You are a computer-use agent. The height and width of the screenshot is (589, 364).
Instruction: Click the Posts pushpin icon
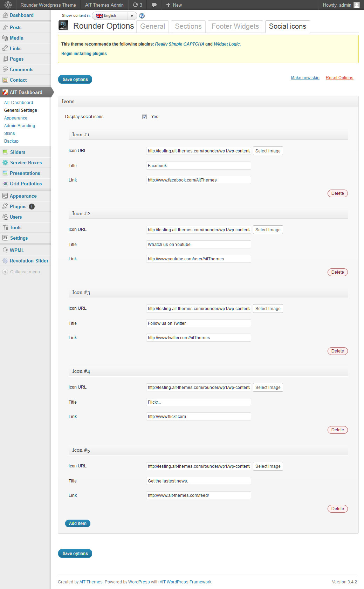click(x=5, y=27)
